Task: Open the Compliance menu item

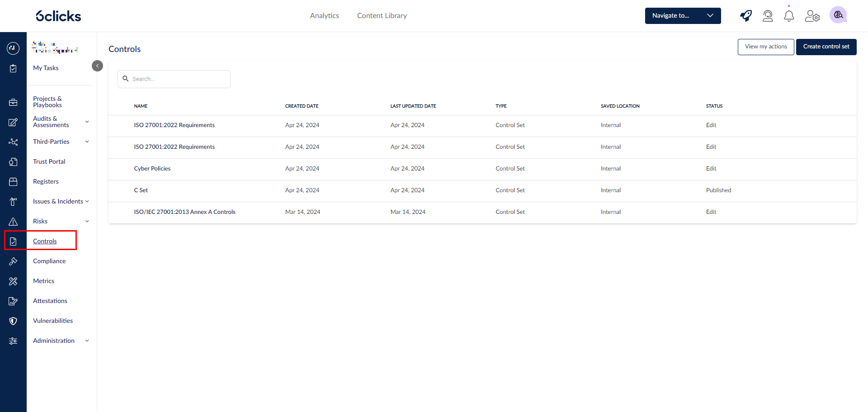Action: click(49, 261)
